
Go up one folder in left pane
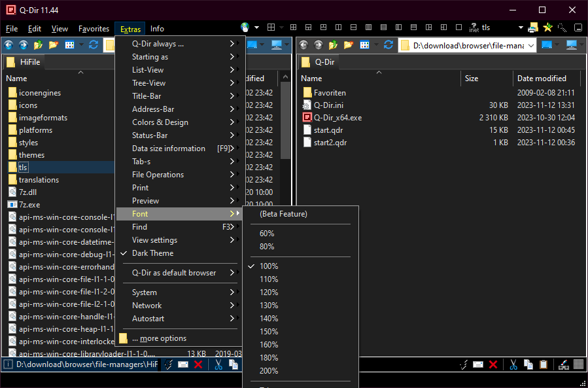(x=39, y=45)
